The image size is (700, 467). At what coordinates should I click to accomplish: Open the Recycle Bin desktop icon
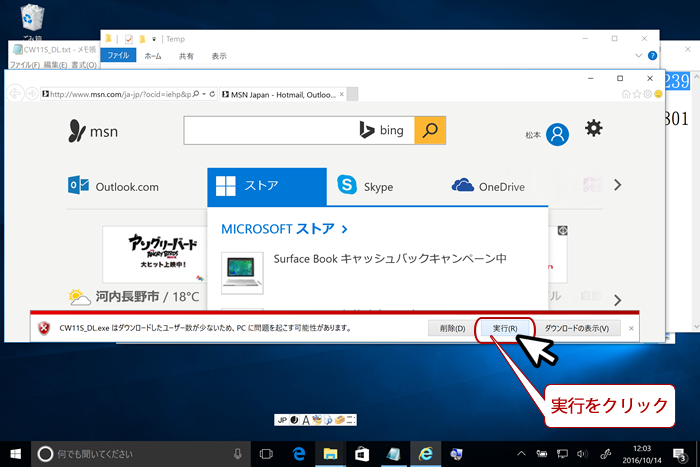pos(32,21)
